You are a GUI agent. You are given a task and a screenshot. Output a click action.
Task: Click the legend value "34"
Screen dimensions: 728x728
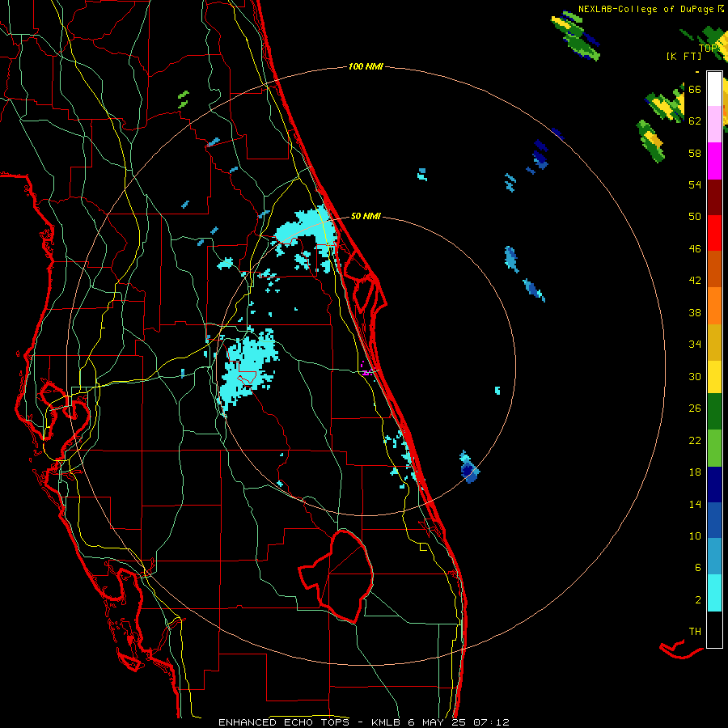coord(695,344)
